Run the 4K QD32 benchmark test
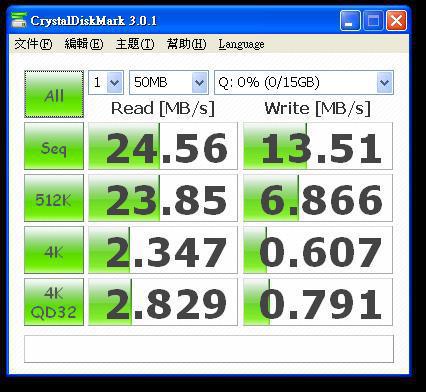 click(x=54, y=302)
